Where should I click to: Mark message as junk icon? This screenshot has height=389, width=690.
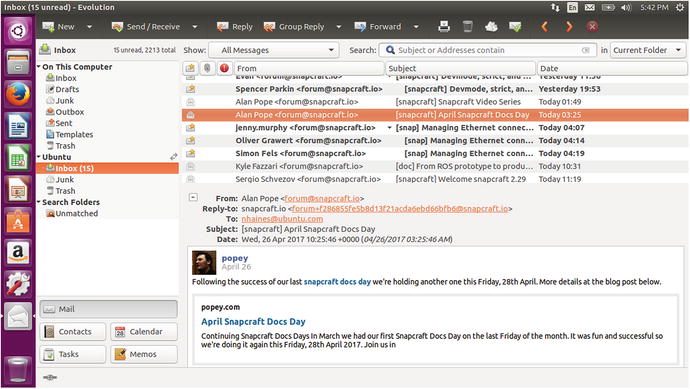point(492,27)
